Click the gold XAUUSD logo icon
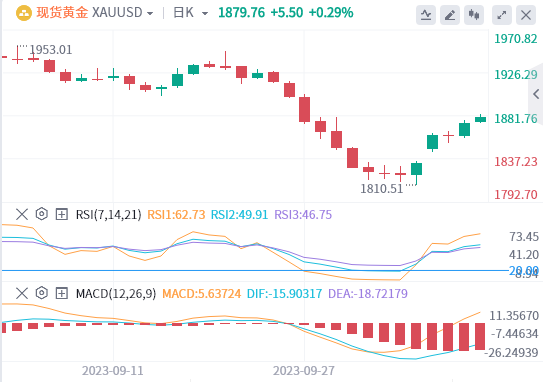This screenshot has width=543, height=382. tap(24, 13)
